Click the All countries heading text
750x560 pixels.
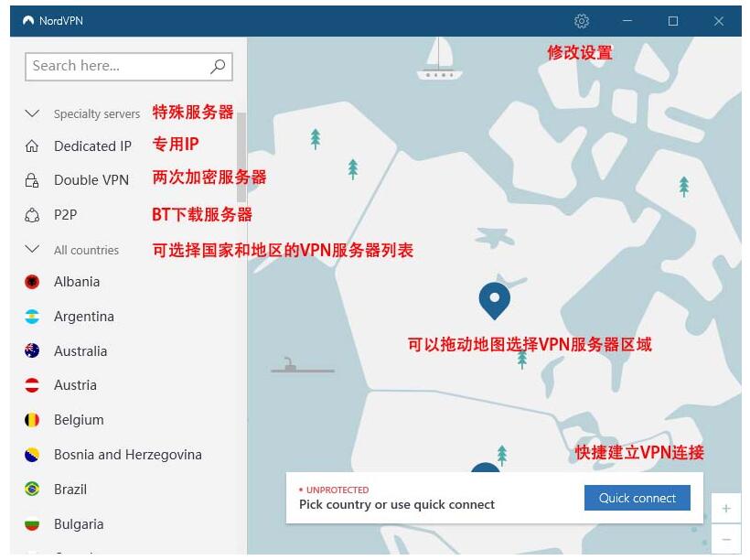point(87,251)
